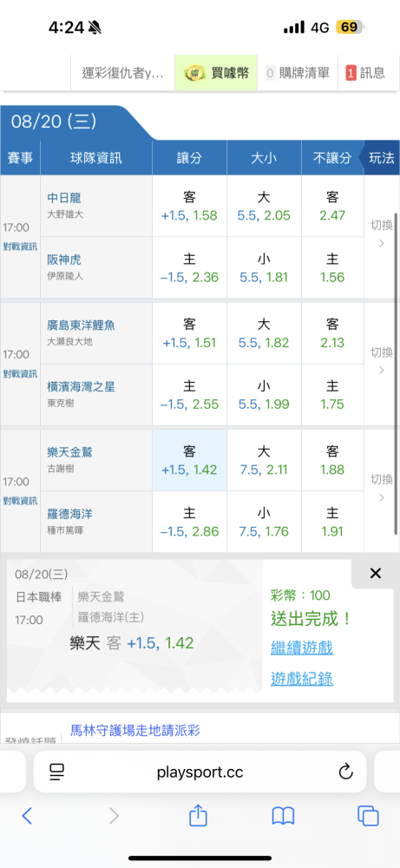This screenshot has width=400, height=868.
Task: Expand 切換 for 中日龍 vs 阪神虎 game
Action: coord(381,234)
